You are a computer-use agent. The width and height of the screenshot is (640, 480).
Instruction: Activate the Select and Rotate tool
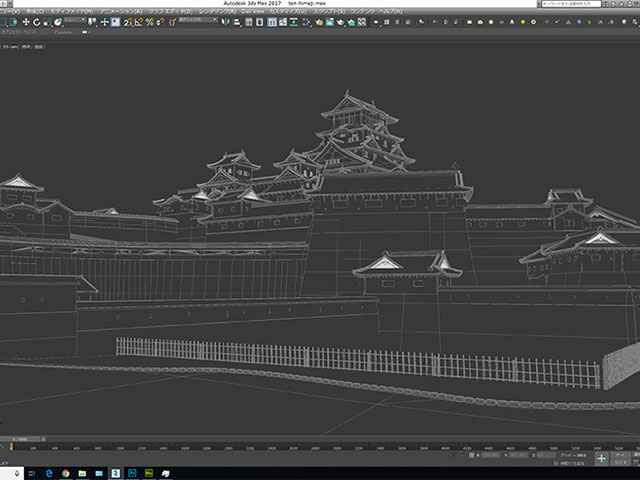[37, 21]
